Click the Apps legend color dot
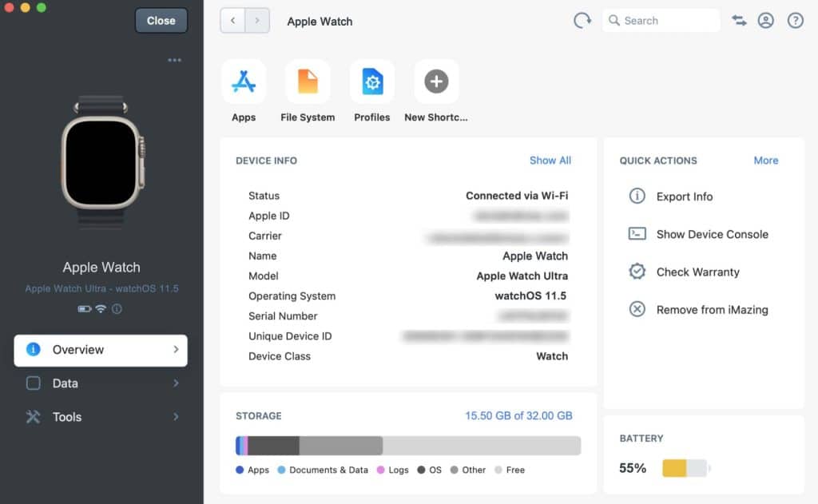 pyautogui.click(x=240, y=470)
